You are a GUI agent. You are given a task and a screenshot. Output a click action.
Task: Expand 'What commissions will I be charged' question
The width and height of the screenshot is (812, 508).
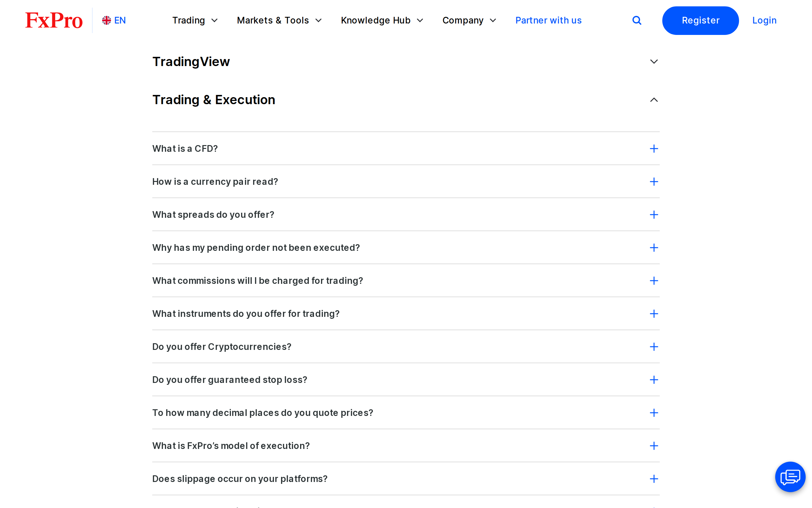406,281
